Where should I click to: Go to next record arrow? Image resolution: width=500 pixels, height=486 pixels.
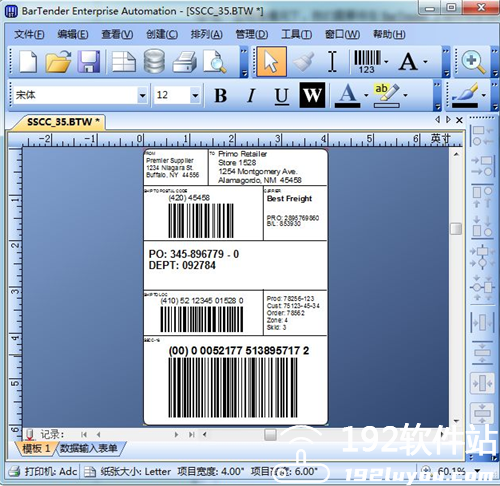tap(176, 434)
